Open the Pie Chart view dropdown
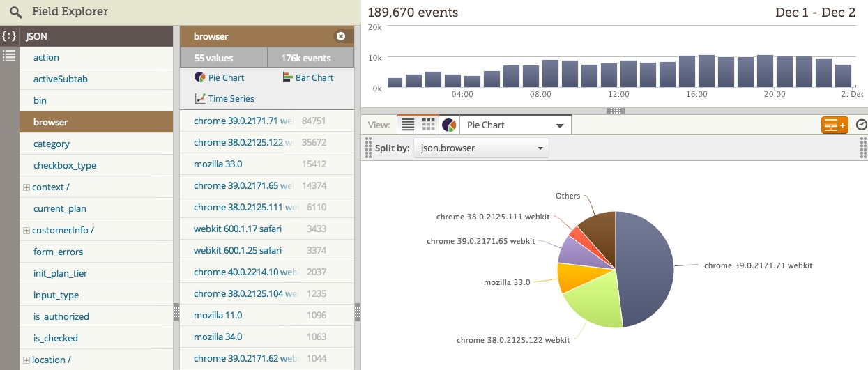Viewport: 868px width, 370px height. [x=515, y=125]
